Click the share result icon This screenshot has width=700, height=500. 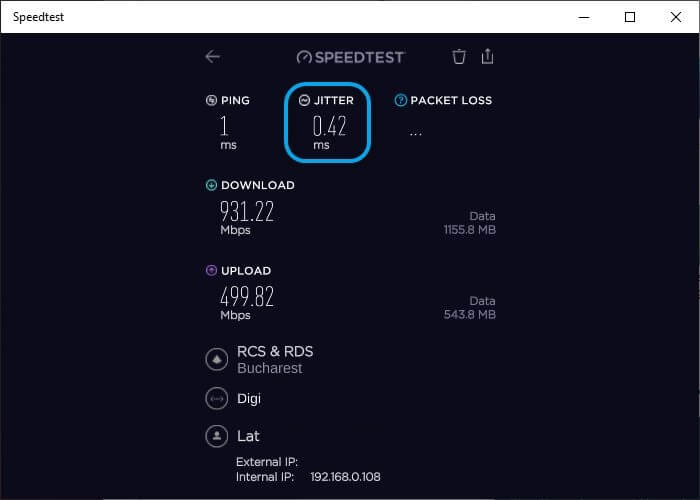click(488, 57)
